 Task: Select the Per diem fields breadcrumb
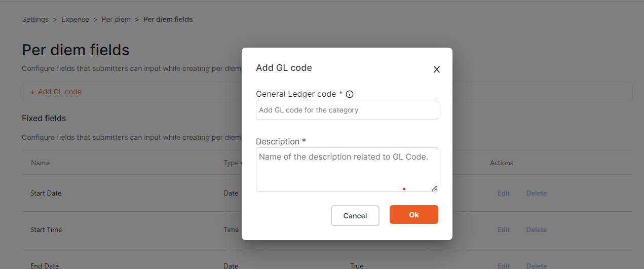click(x=168, y=19)
